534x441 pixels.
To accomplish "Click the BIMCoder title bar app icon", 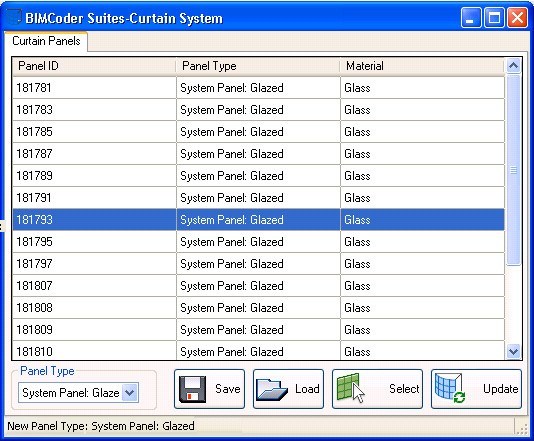I will pyautogui.click(x=14, y=17).
